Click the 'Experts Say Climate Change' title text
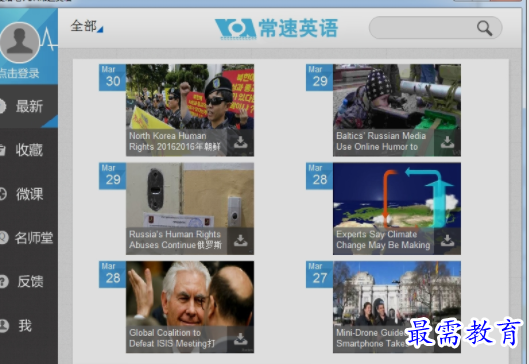The width and height of the screenshot is (529, 364). pyautogui.click(x=383, y=240)
